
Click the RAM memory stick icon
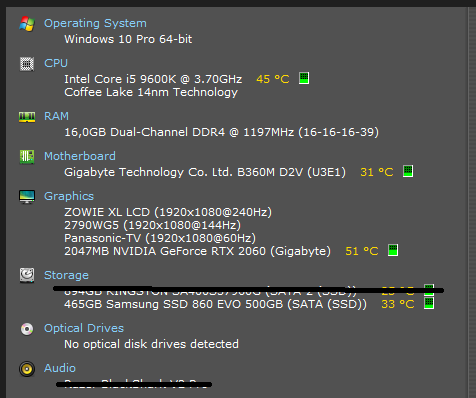27,117
